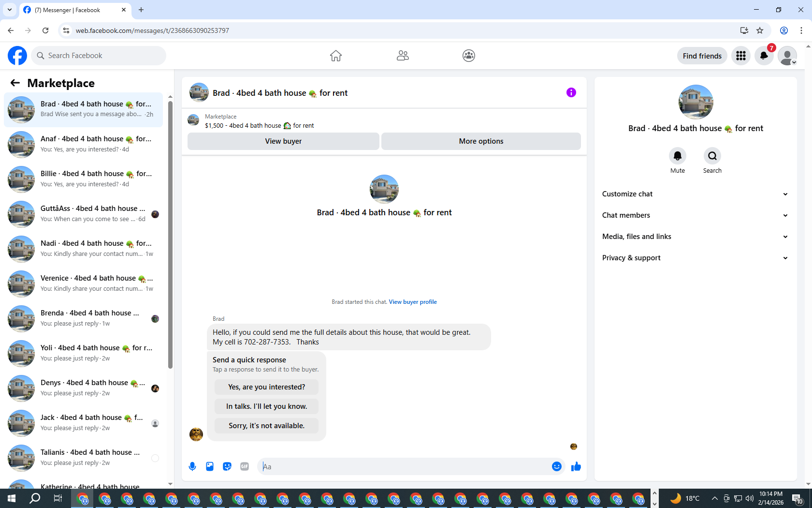Expand Customize chat section
Screen dimensions: 812x508
coord(696,194)
